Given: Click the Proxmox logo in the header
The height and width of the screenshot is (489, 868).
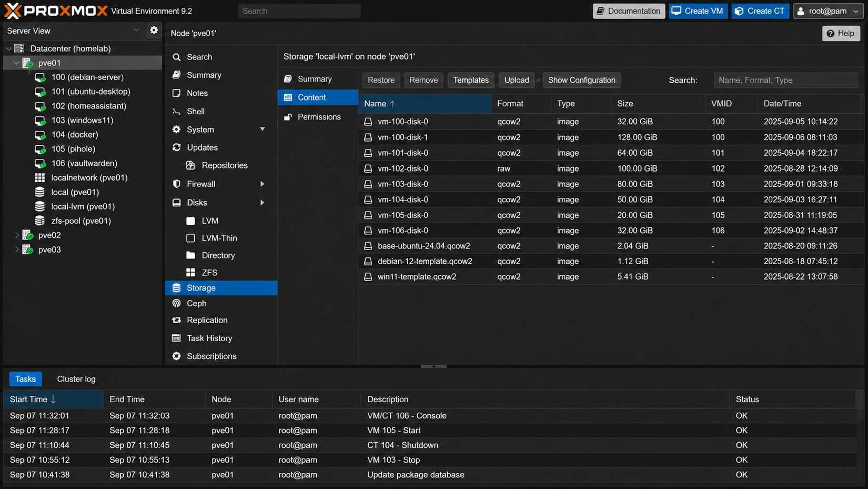Looking at the screenshot, I should [x=56, y=11].
